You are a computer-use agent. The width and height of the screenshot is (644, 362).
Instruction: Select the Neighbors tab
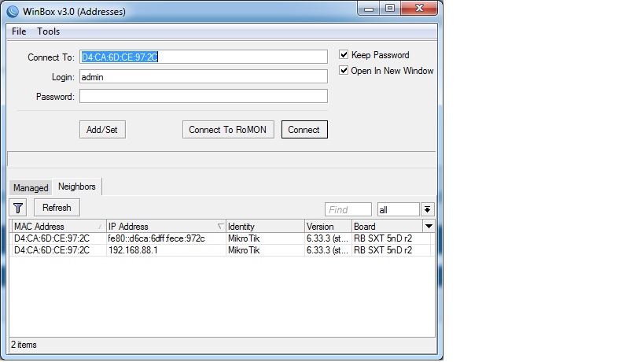pyautogui.click(x=77, y=187)
